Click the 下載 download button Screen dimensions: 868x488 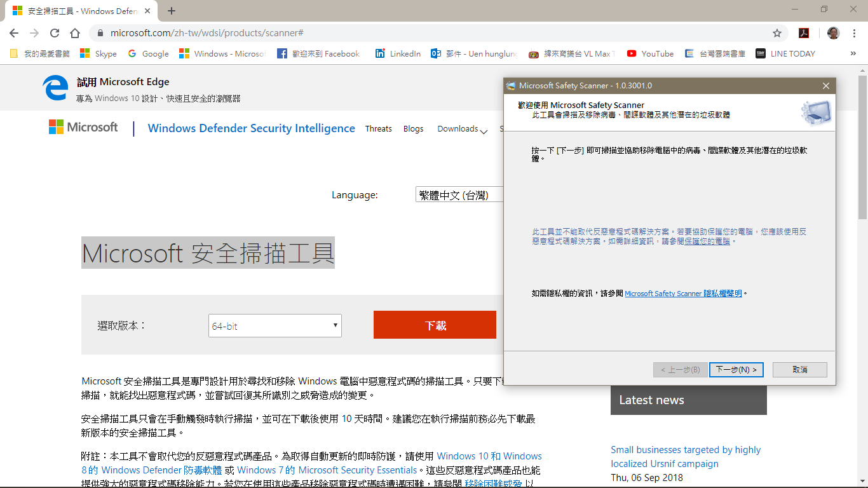tap(435, 324)
